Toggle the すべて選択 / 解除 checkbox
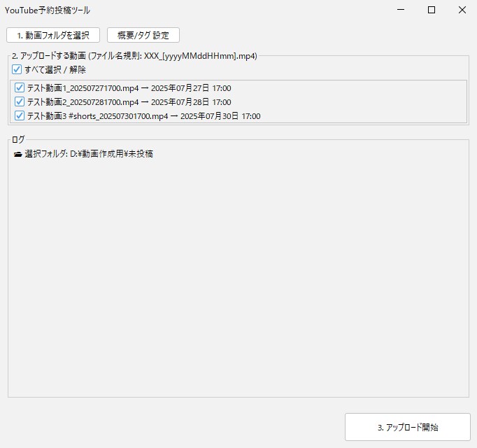This screenshot has width=477, height=448. (x=17, y=69)
